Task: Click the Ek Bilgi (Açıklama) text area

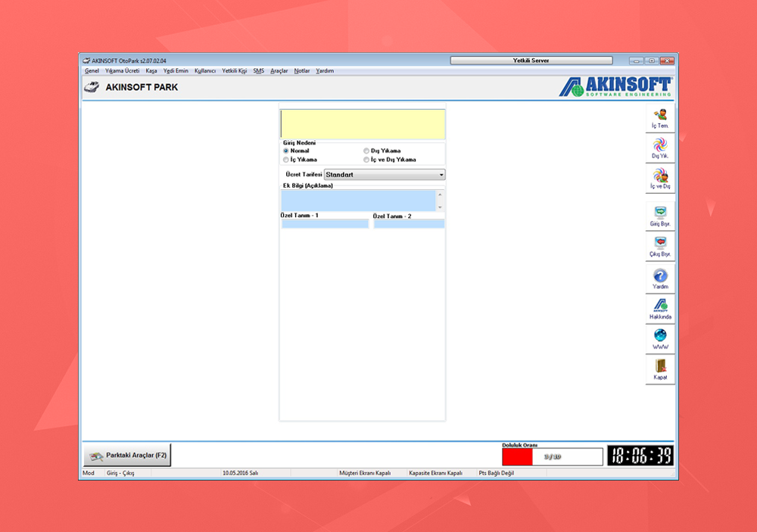Action: pos(358,201)
